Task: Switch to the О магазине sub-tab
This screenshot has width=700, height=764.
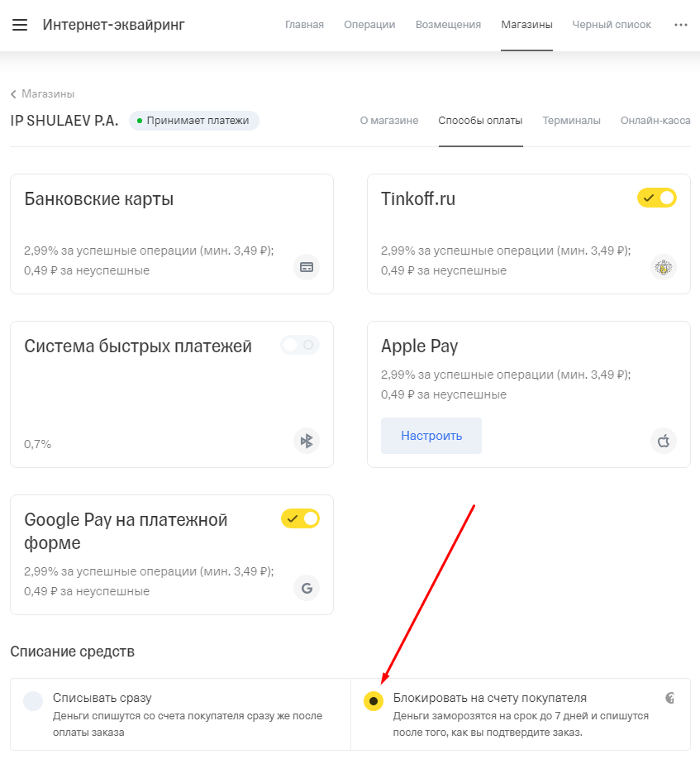Action: (x=389, y=121)
